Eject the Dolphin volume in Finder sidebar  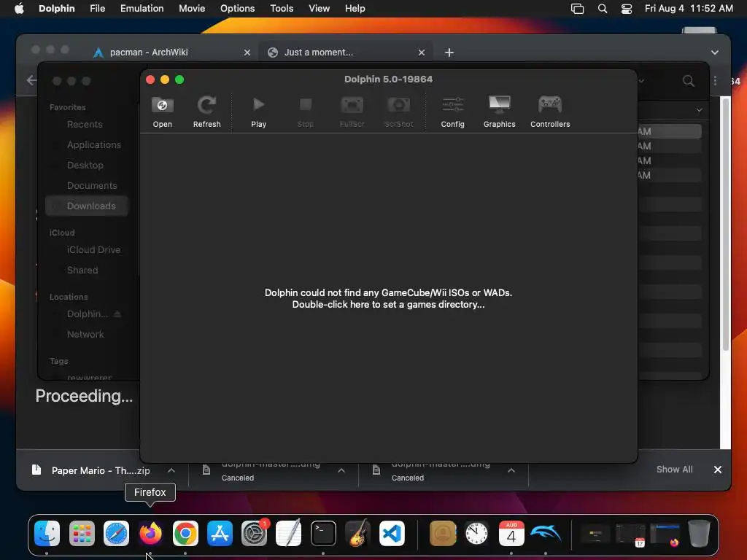click(117, 314)
